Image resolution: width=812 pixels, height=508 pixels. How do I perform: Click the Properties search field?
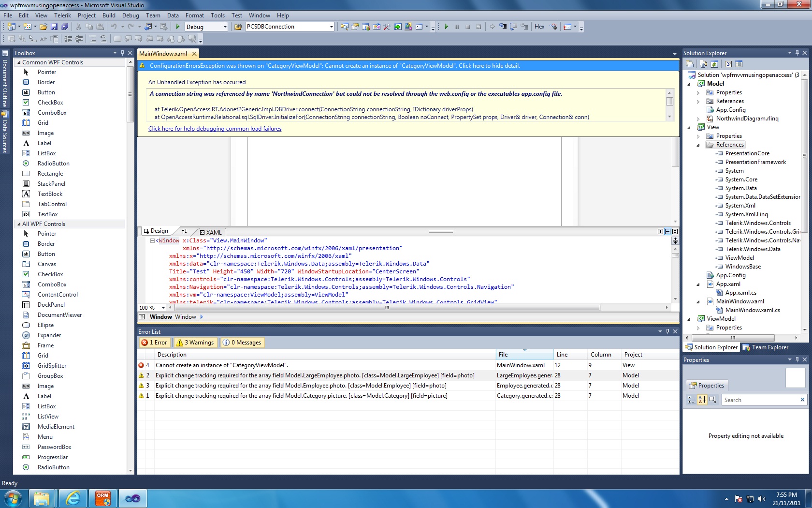coord(760,400)
